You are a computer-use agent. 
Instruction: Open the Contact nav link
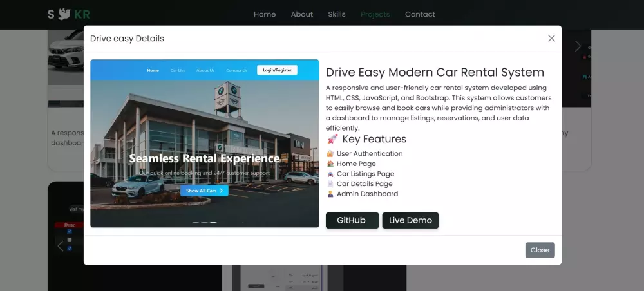click(420, 14)
